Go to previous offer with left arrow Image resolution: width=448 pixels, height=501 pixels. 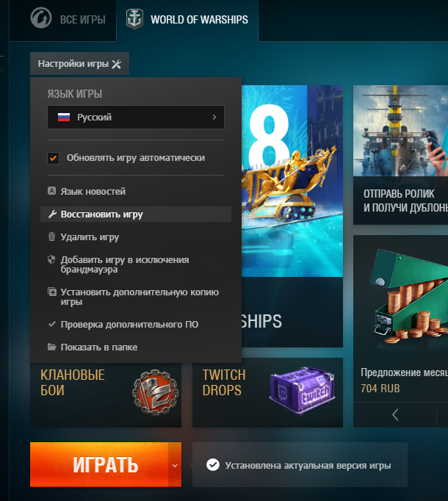(395, 415)
